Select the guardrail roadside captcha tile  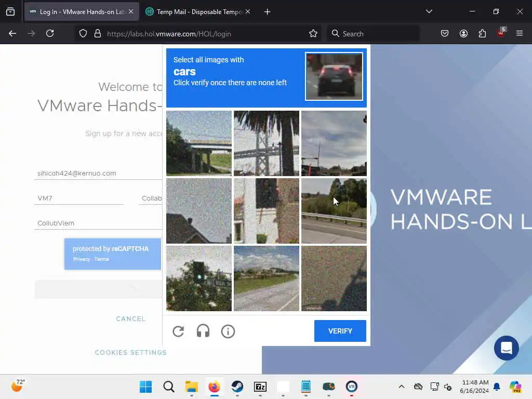tap(334, 211)
